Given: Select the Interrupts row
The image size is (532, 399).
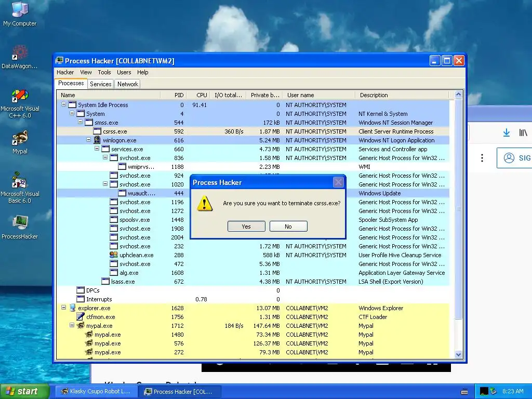Looking at the screenshot, I should [x=253, y=299].
